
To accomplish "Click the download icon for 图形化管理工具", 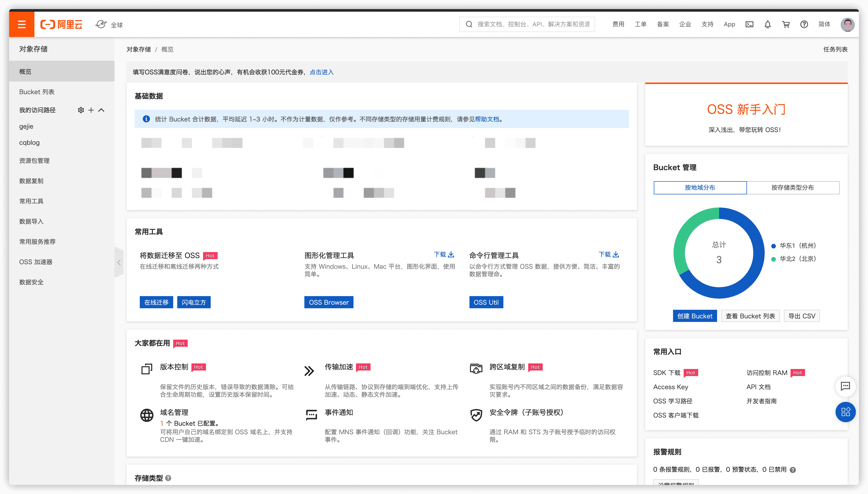I will tap(451, 254).
